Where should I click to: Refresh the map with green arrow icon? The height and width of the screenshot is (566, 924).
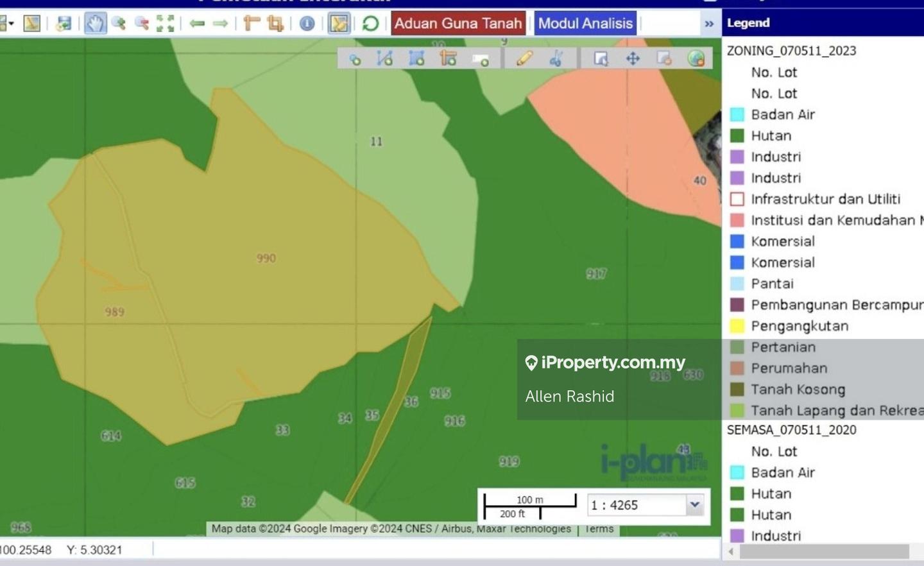point(370,24)
